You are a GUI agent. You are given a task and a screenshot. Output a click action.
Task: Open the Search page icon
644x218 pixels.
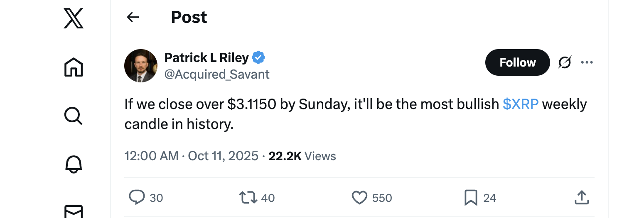coord(74,115)
